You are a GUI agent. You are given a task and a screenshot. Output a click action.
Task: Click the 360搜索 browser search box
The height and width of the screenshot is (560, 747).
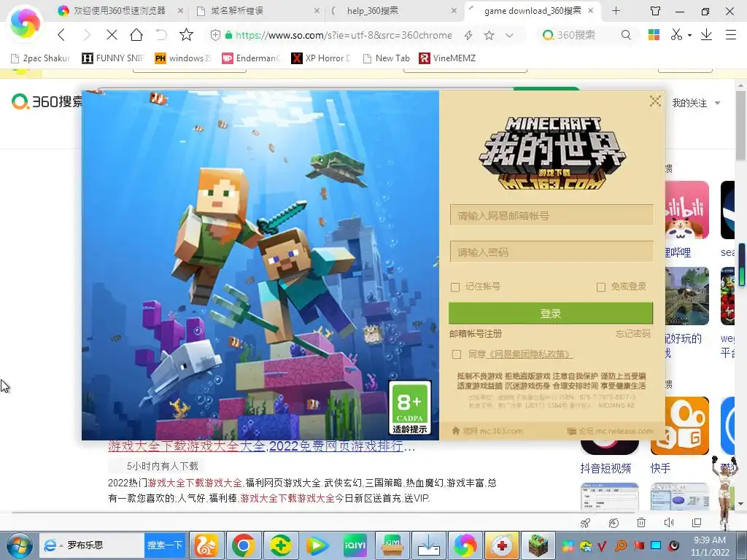coord(578,35)
